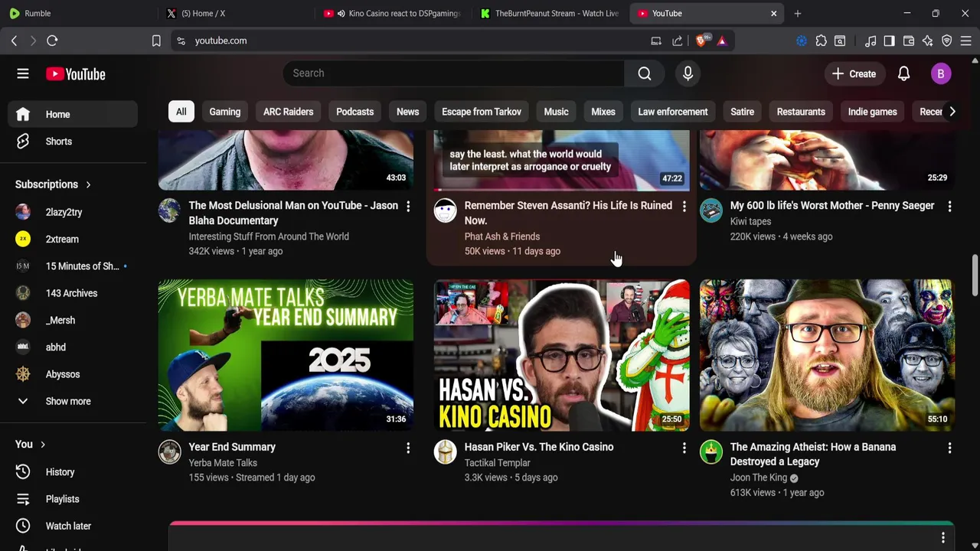The height and width of the screenshot is (551, 980).
Task: Reload the page with browser refresh icon
Action: (x=52, y=41)
